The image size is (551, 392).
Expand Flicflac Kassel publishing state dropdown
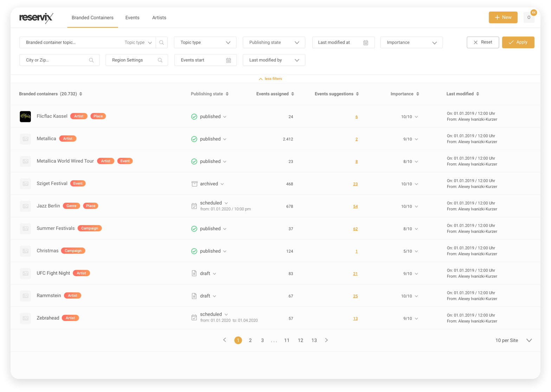click(x=225, y=117)
